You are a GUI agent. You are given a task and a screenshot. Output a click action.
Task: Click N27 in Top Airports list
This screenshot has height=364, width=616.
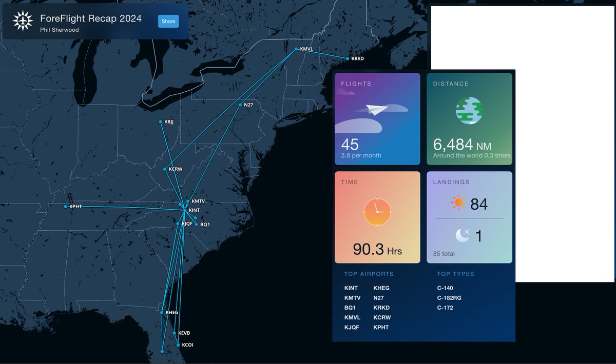pos(378,298)
